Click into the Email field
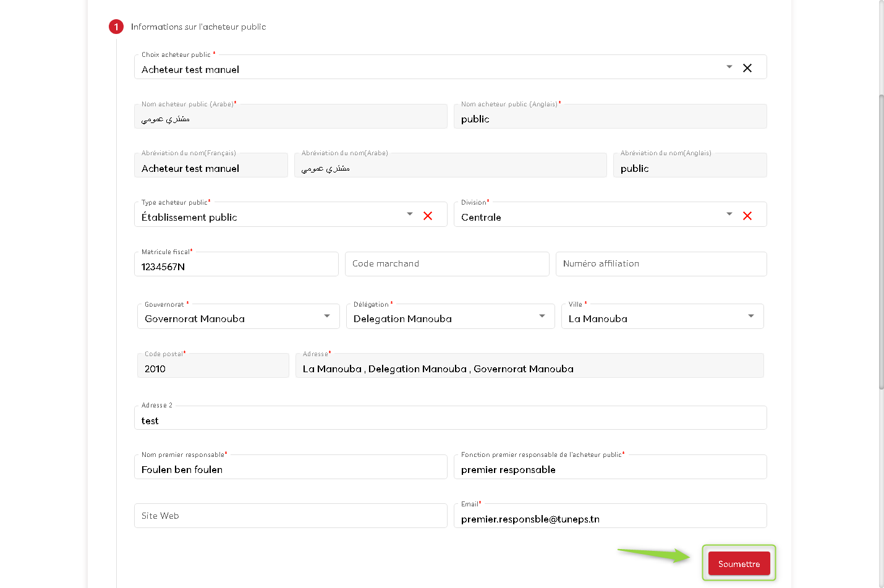884x588 pixels. click(x=610, y=519)
